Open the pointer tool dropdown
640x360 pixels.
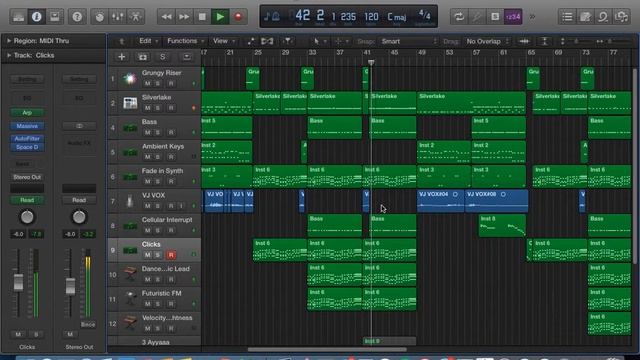pyautogui.click(x=320, y=41)
